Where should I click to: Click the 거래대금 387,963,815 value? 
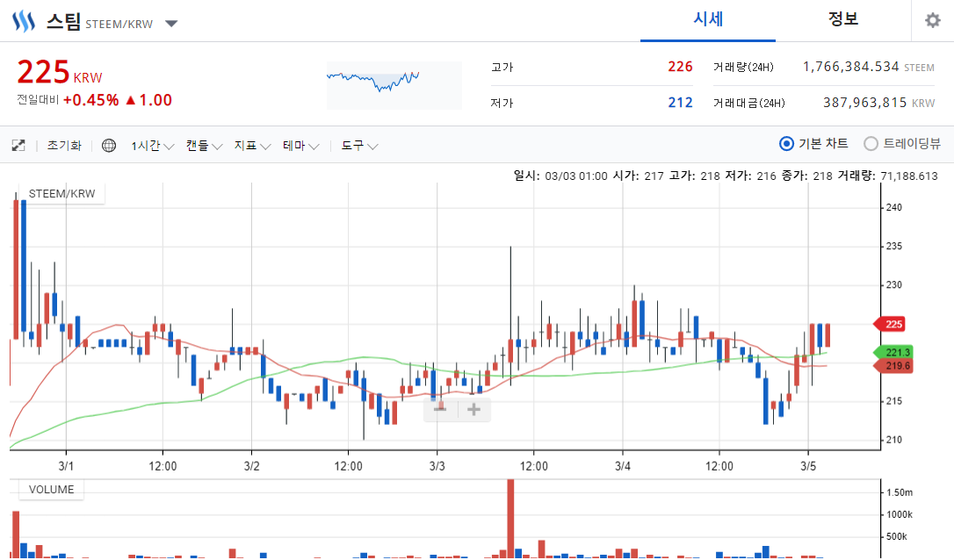(864, 102)
